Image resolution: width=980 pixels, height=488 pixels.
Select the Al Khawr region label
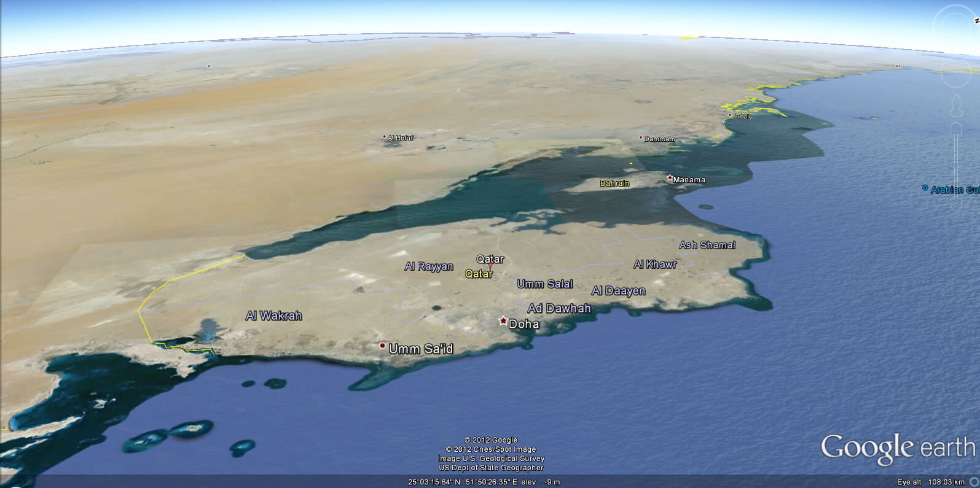pos(655,264)
